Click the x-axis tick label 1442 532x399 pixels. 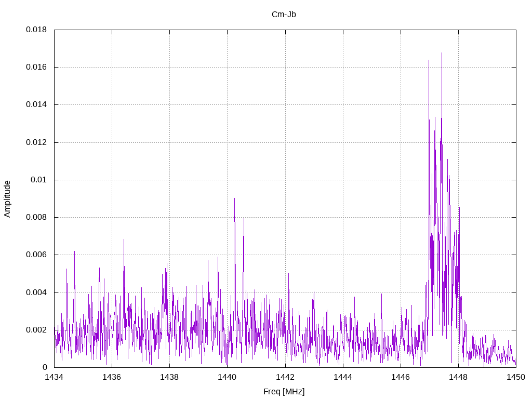click(285, 377)
